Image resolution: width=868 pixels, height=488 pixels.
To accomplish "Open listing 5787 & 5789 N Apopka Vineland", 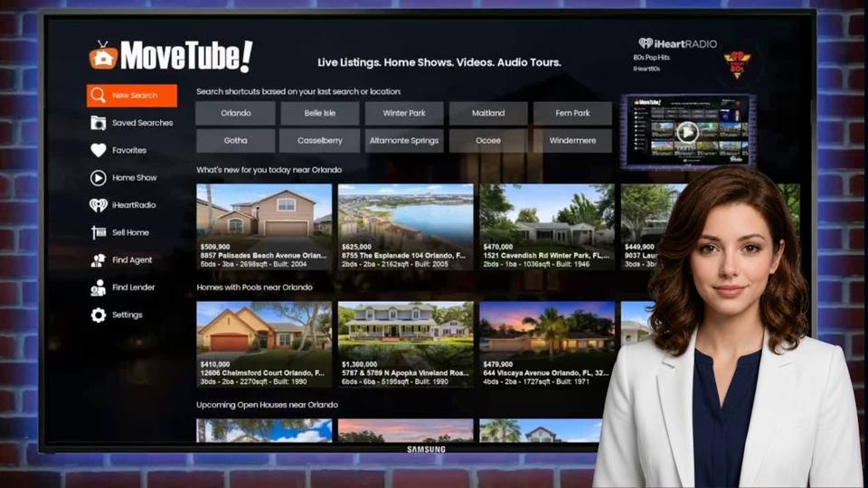I will pos(406,344).
